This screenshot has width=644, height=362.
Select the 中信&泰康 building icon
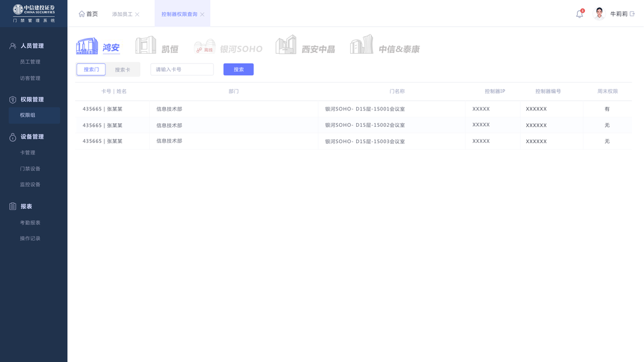pyautogui.click(x=362, y=44)
